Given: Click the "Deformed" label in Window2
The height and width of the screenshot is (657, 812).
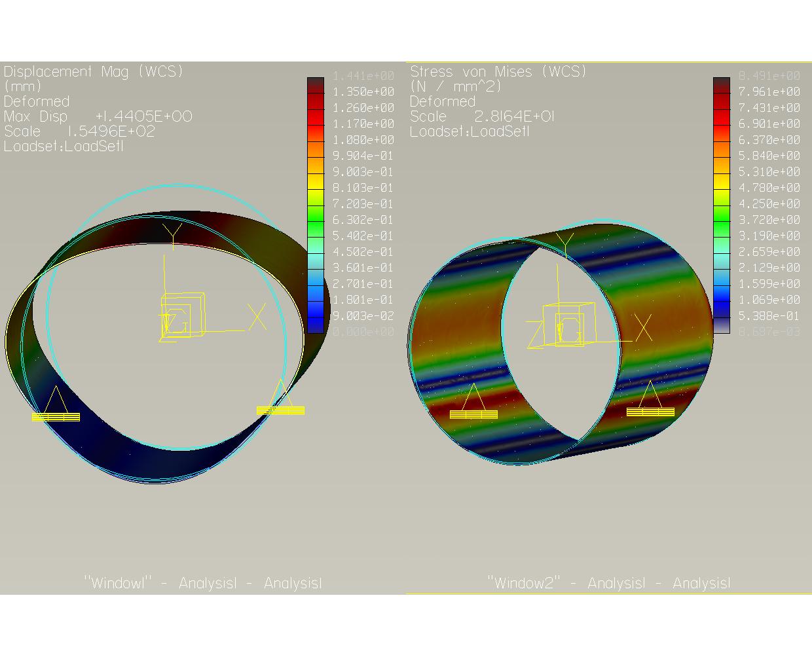Looking at the screenshot, I should tap(443, 101).
